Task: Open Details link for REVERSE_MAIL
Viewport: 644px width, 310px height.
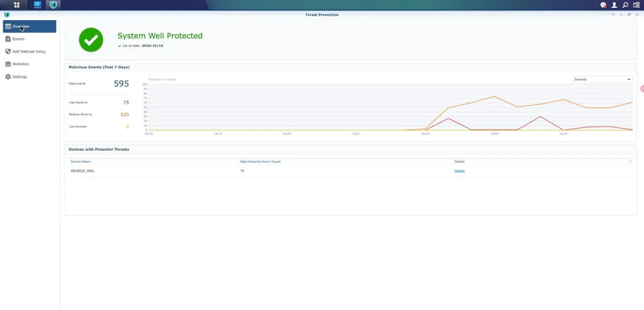Action: (459, 171)
